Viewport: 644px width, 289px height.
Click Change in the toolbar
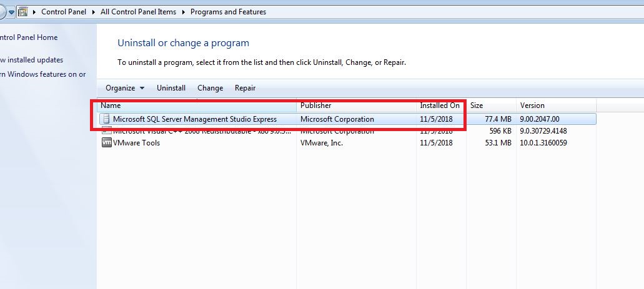pos(211,88)
